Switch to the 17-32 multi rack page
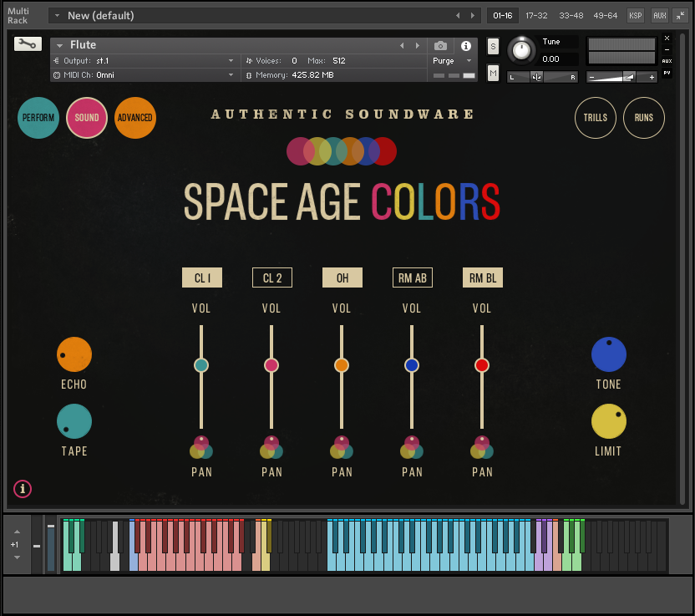Viewport: 695px width, 616px height. [x=536, y=16]
